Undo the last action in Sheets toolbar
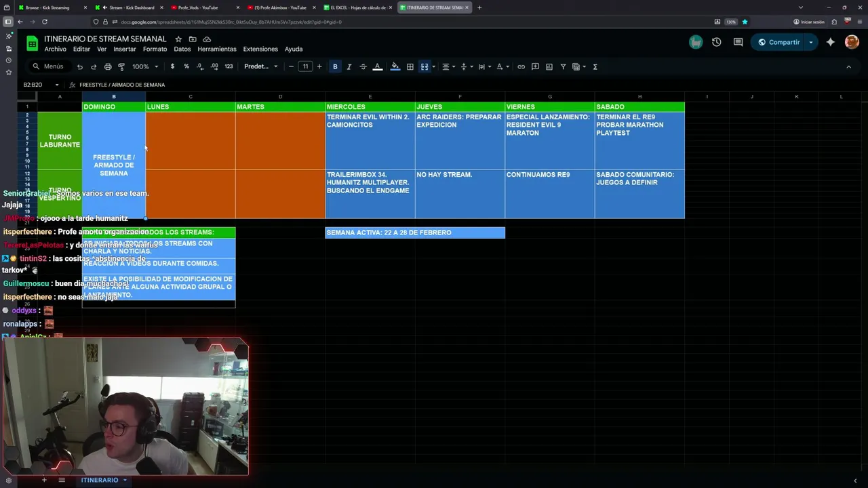The width and height of the screenshot is (868, 488). [x=79, y=66]
